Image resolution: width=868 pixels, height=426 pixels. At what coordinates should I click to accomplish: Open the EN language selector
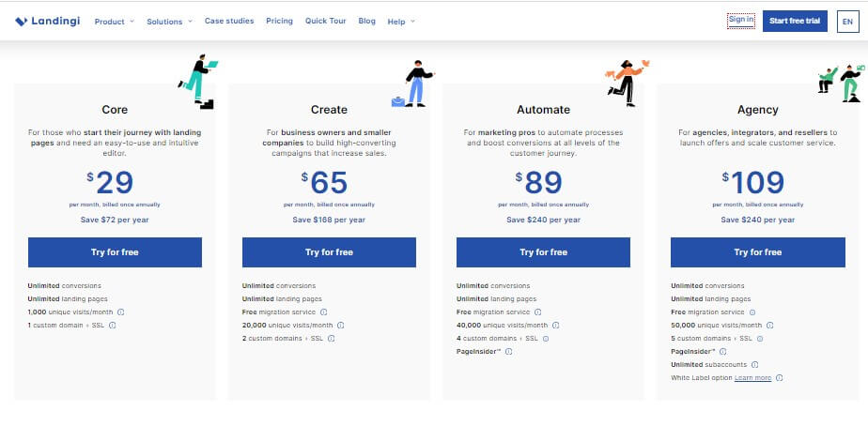(x=847, y=22)
